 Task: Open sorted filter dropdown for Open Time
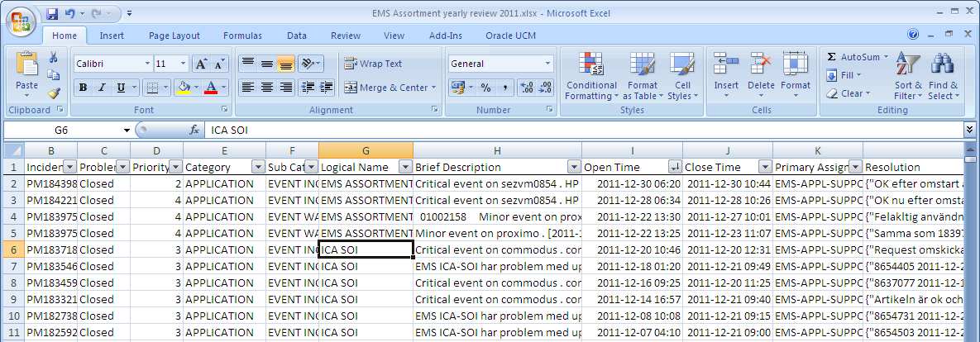click(x=674, y=167)
